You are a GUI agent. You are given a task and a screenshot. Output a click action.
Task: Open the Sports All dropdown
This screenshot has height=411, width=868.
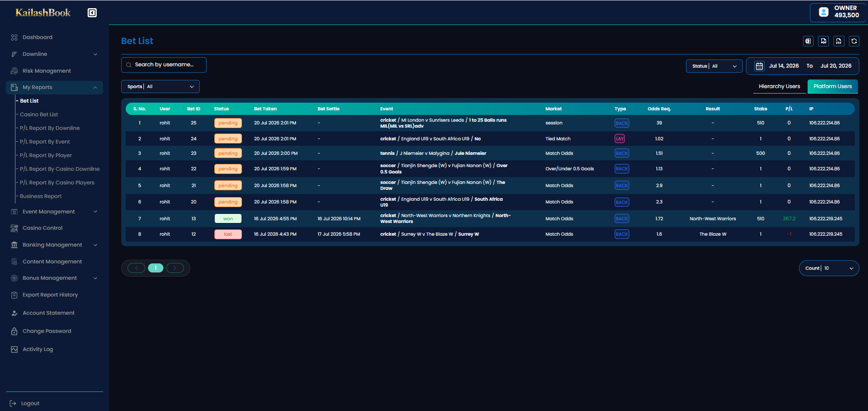(x=160, y=86)
